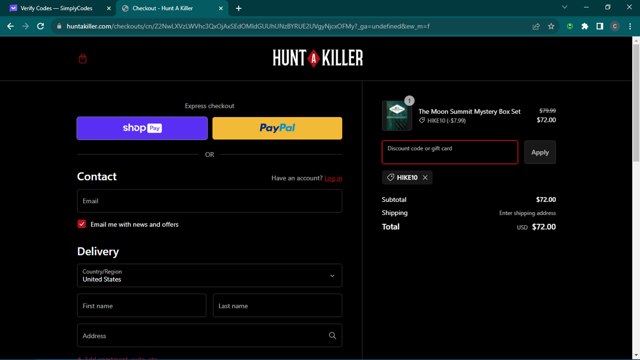Close the Checkout Hunt A Killer tab
Image resolution: width=640 pixels, height=360 pixels.
click(220, 8)
